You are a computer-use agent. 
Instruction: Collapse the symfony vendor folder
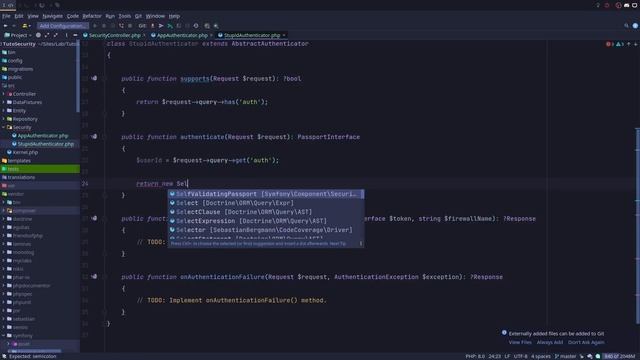[x=4, y=336]
